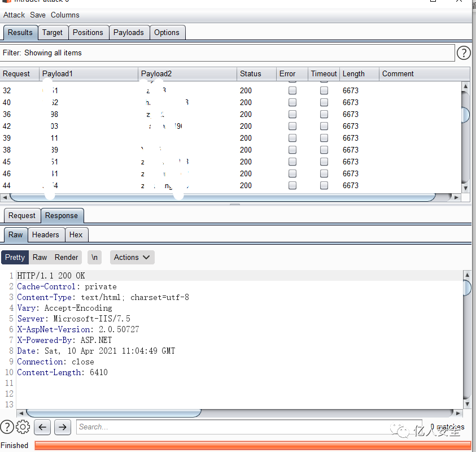Viewport: 476px width, 452px height.
Task: Sort by Payload1 column header
Action: click(x=89, y=74)
